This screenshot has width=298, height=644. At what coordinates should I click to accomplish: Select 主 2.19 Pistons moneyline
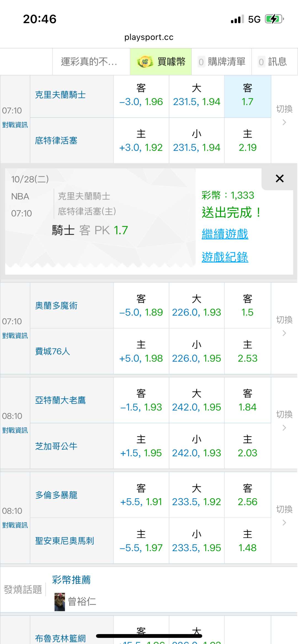tap(248, 141)
